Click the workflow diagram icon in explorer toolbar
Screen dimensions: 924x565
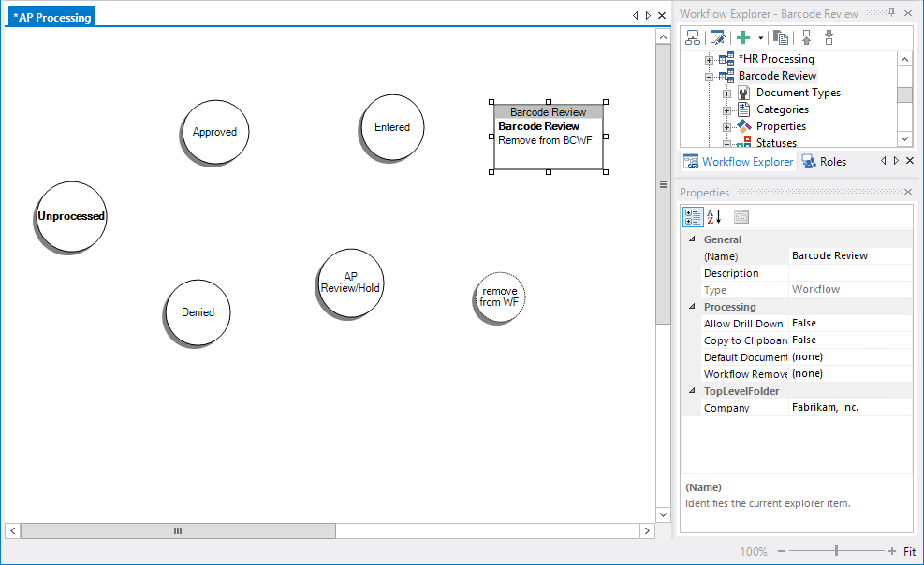point(693,37)
